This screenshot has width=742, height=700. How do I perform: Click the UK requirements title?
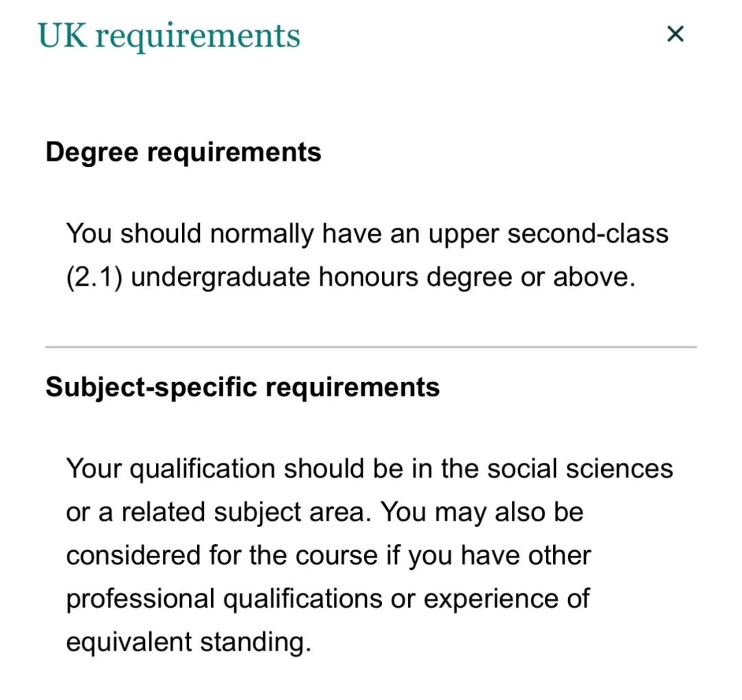coord(169,36)
